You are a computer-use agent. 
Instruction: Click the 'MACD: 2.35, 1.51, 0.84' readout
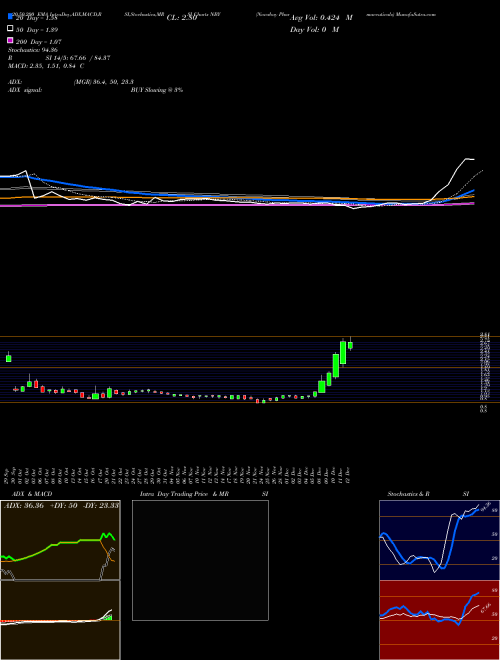(x=46, y=66)
